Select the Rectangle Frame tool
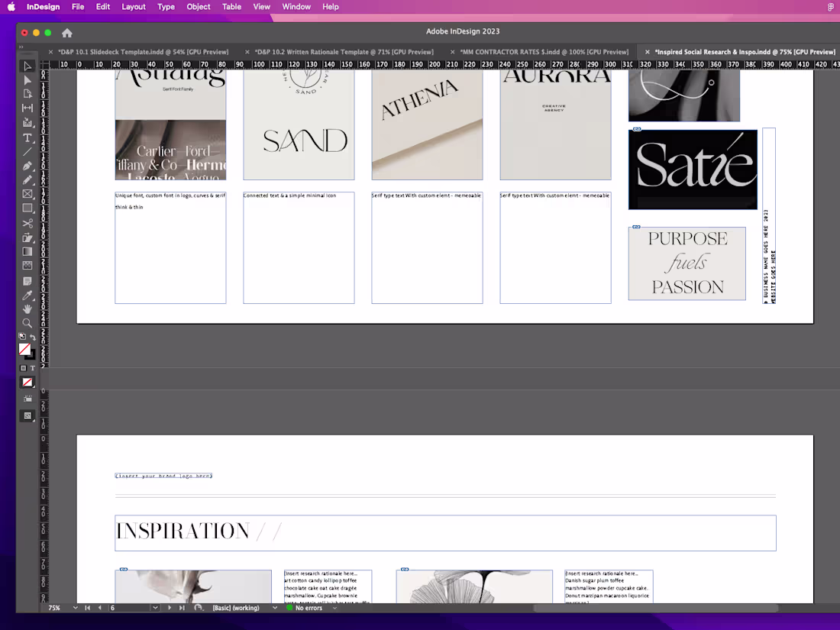 coord(27,194)
